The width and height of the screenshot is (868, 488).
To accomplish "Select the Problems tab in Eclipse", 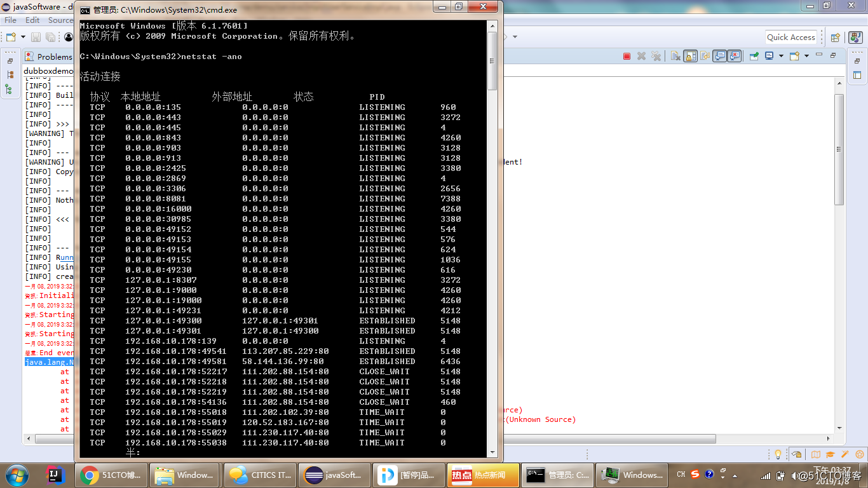I will [x=48, y=57].
